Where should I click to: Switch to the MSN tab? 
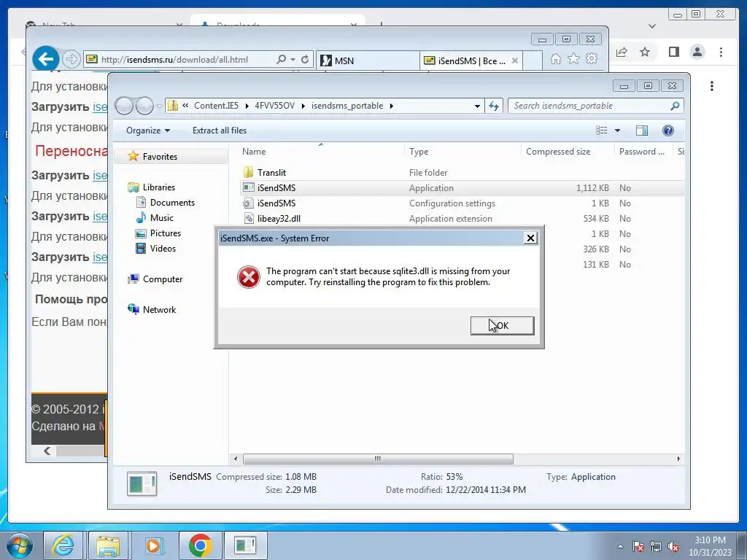click(368, 61)
